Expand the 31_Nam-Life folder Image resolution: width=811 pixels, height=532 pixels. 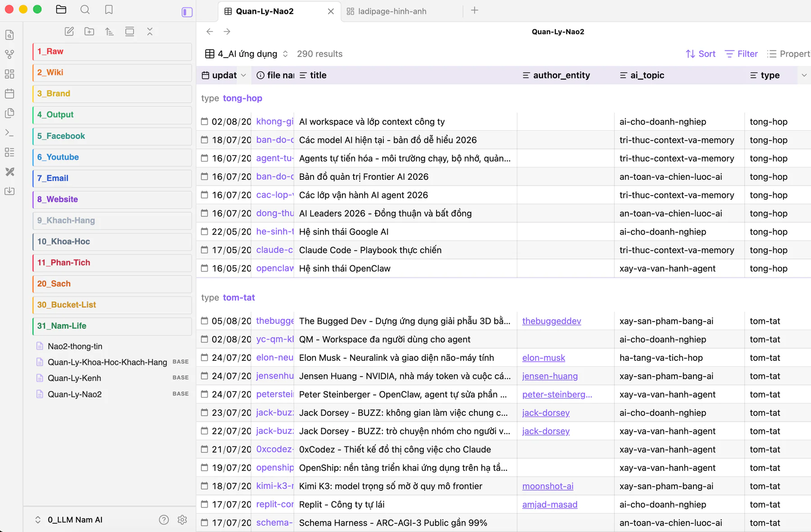pos(112,327)
